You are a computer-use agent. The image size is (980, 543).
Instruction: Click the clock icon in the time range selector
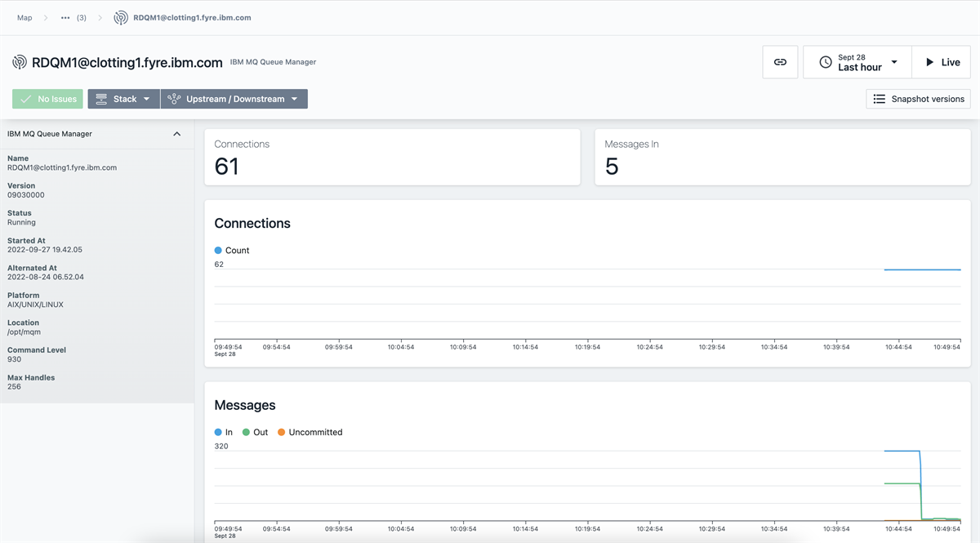pyautogui.click(x=825, y=61)
